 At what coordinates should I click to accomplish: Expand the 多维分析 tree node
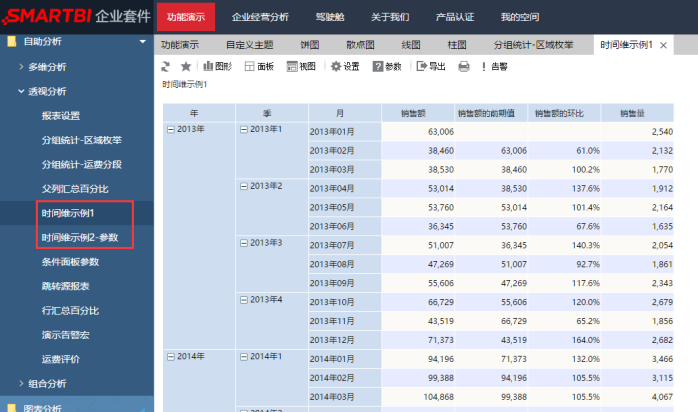click(x=21, y=67)
